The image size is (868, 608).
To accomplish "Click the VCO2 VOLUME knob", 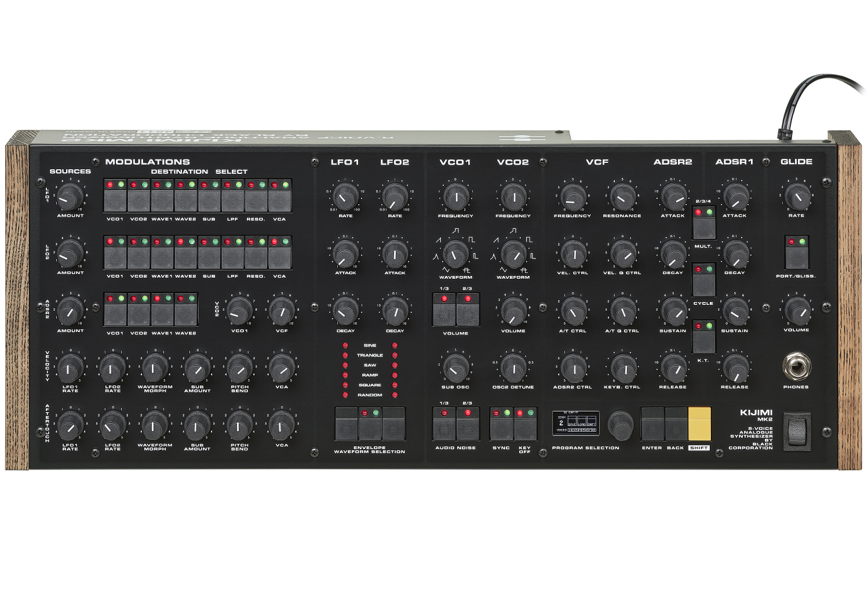I will coord(513,312).
